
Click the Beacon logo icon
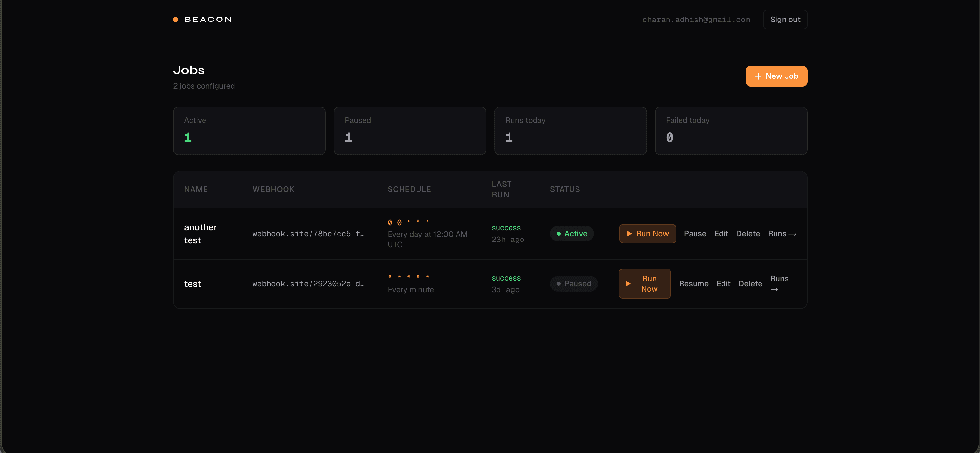click(x=175, y=19)
